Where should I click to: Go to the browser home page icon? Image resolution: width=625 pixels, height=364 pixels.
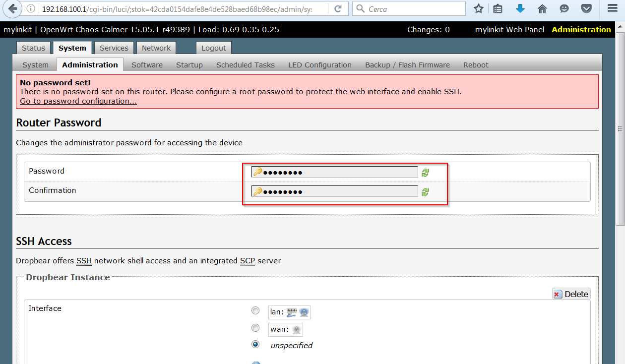click(x=542, y=9)
